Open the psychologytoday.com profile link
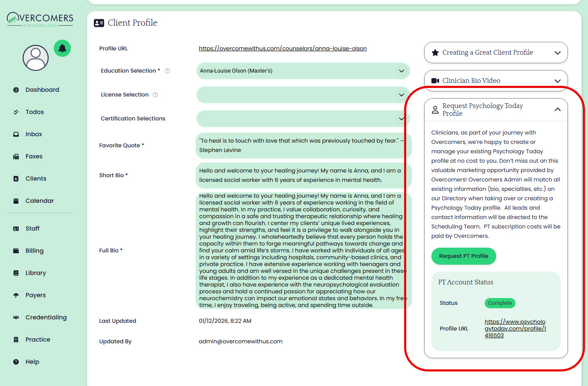 click(515, 328)
